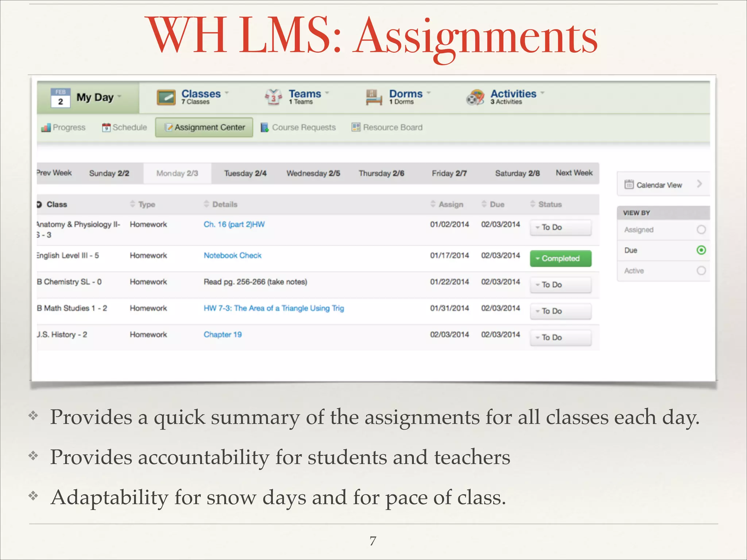Open the My Day dropdown arrow

(x=119, y=97)
